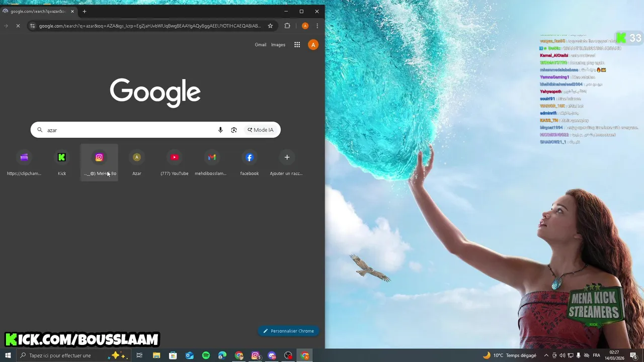Show hidden system tray icons
The image size is (644, 362).
point(546,355)
